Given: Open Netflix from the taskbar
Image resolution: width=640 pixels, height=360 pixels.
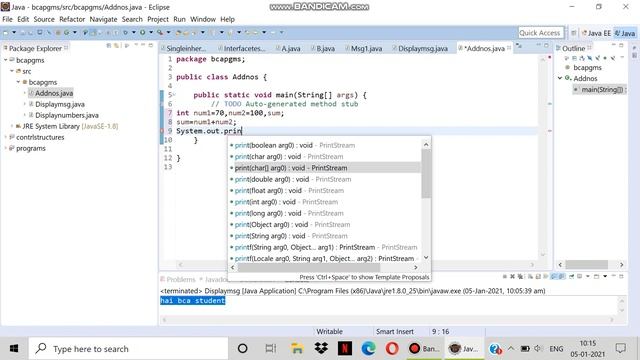Looking at the screenshot, I should pyautogui.click(x=345, y=349).
